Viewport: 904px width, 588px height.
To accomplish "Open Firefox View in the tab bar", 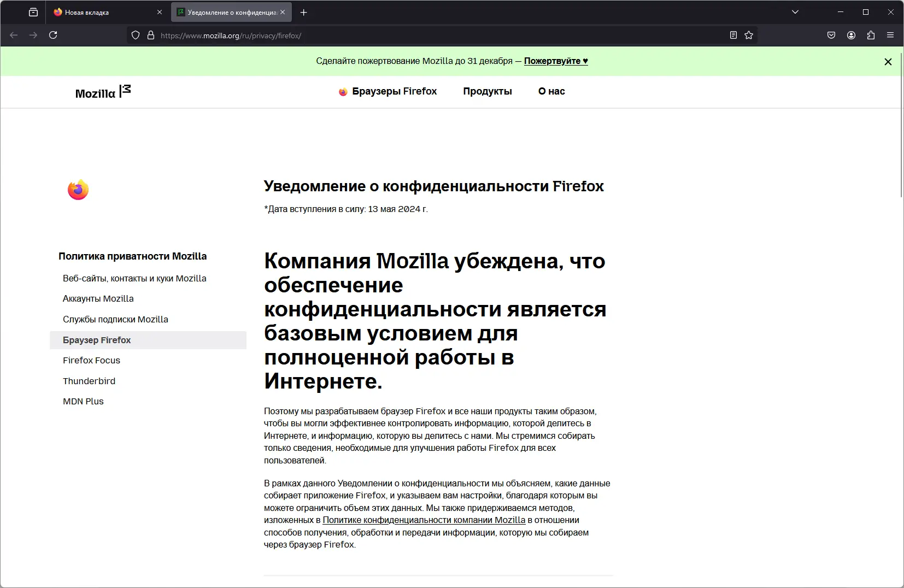I will point(33,11).
